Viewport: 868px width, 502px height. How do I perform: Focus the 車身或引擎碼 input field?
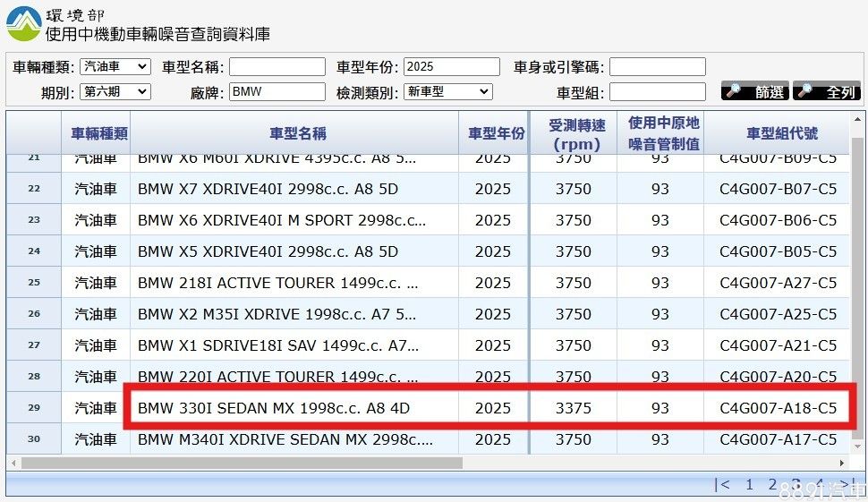(x=657, y=67)
